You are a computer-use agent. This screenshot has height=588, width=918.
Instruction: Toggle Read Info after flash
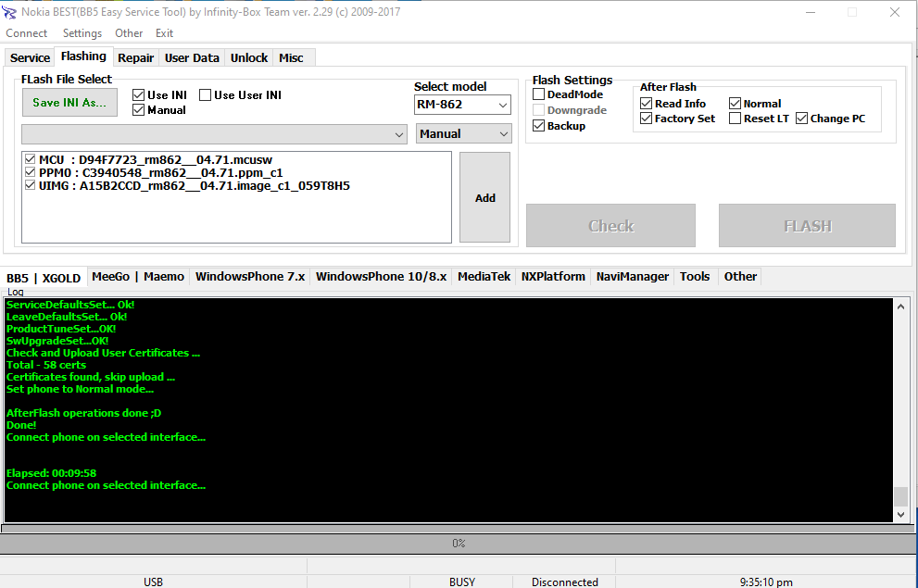[x=647, y=104]
